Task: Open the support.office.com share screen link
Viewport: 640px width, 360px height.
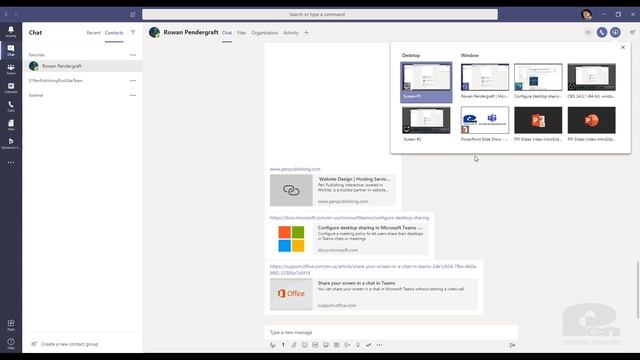Action: [373, 269]
